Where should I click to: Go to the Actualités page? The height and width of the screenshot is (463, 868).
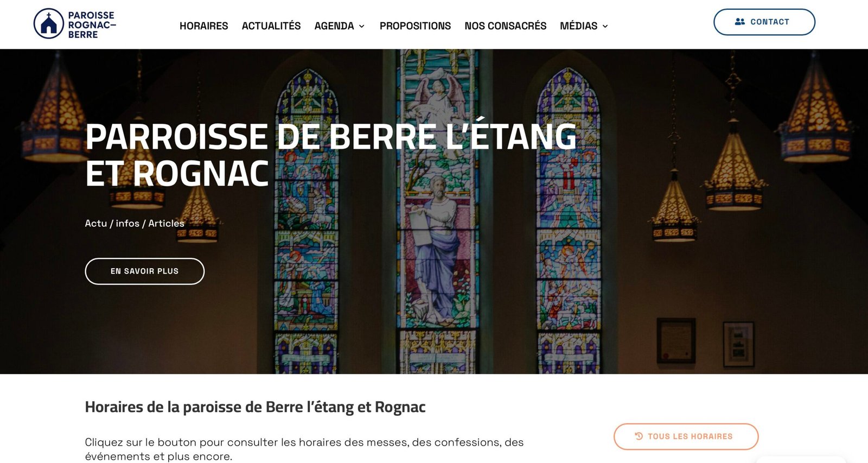click(x=271, y=26)
